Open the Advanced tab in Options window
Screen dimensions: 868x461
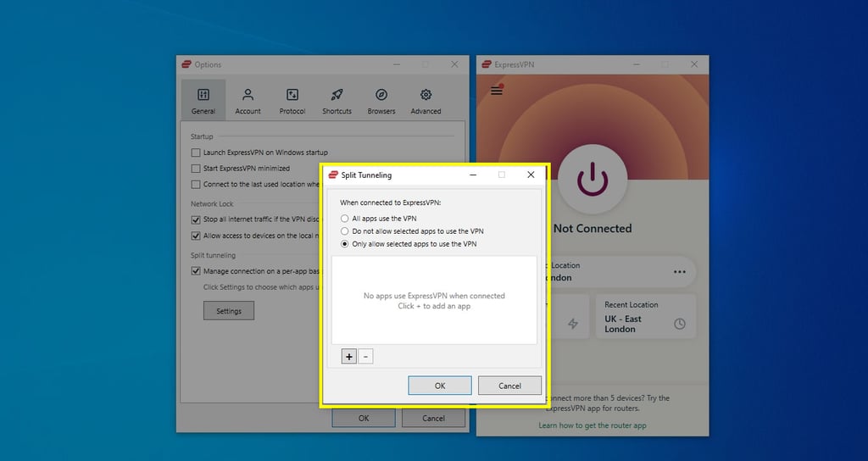tap(426, 100)
